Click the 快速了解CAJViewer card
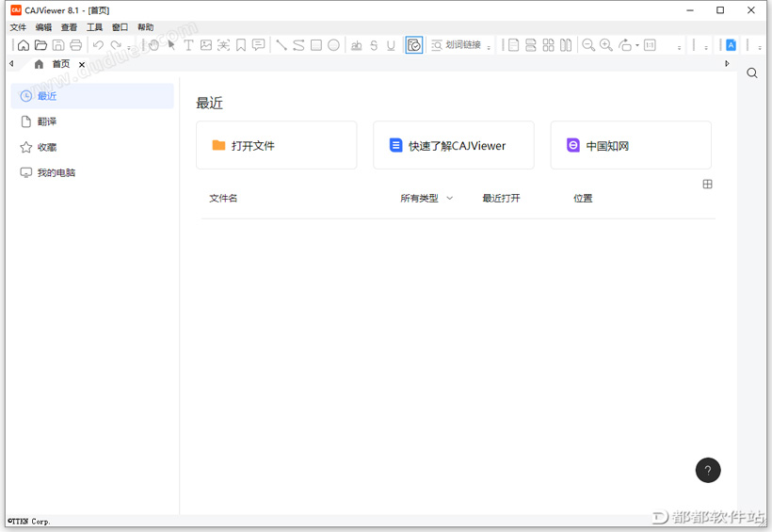The height and width of the screenshot is (532, 772). coord(454,145)
